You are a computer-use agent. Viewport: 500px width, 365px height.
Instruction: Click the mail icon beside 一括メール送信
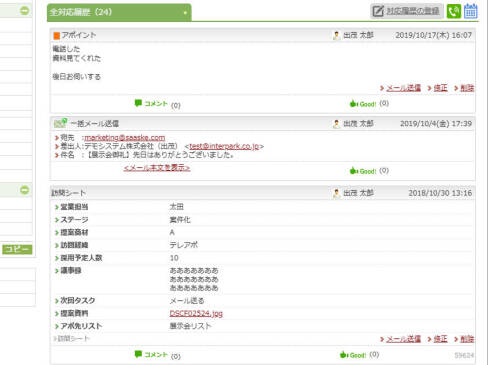[x=60, y=123]
